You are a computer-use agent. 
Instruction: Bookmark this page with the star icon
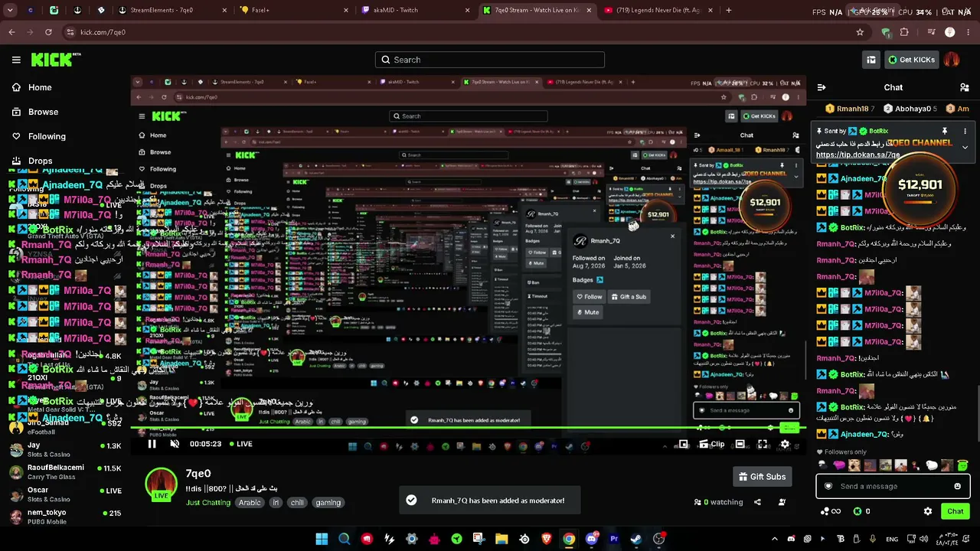click(860, 32)
